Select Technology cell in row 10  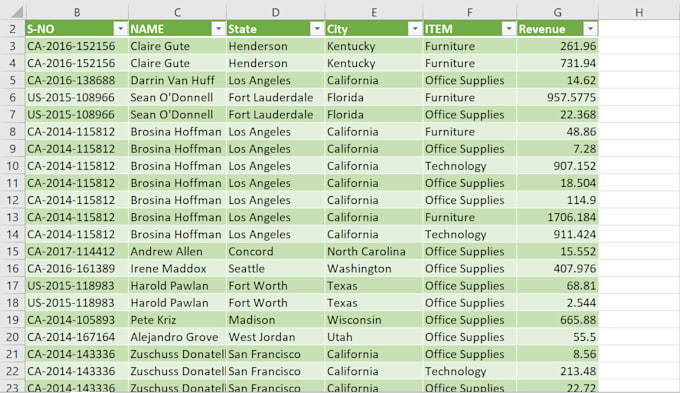point(470,166)
